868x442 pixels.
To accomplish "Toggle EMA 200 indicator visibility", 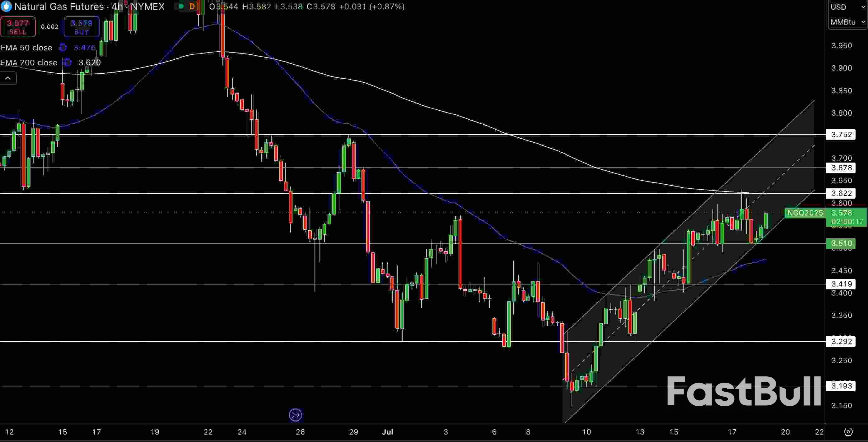I will (29, 62).
